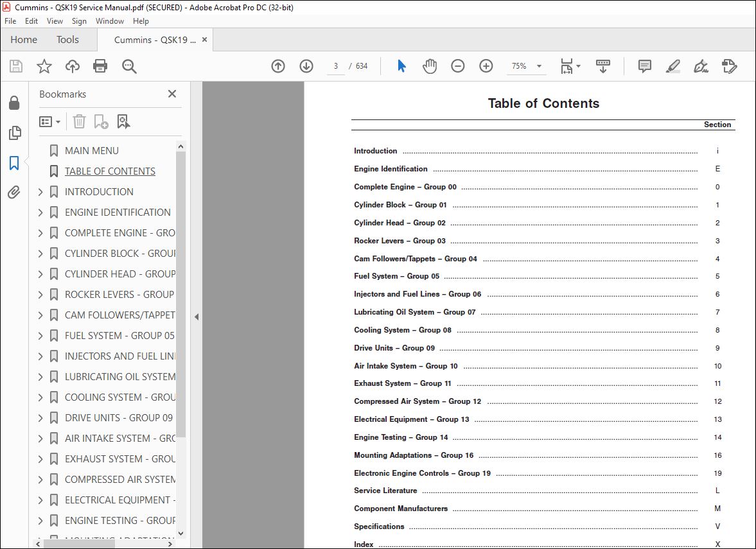This screenshot has width=756, height=549.
Task: Open Page Thumbnails panel
Action: pyautogui.click(x=15, y=132)
